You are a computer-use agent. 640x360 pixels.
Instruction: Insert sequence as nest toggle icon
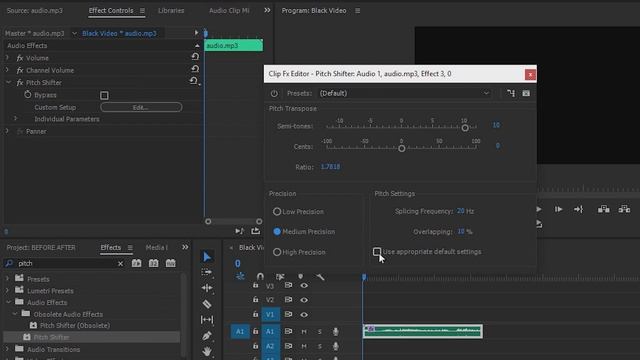(240, 276)
